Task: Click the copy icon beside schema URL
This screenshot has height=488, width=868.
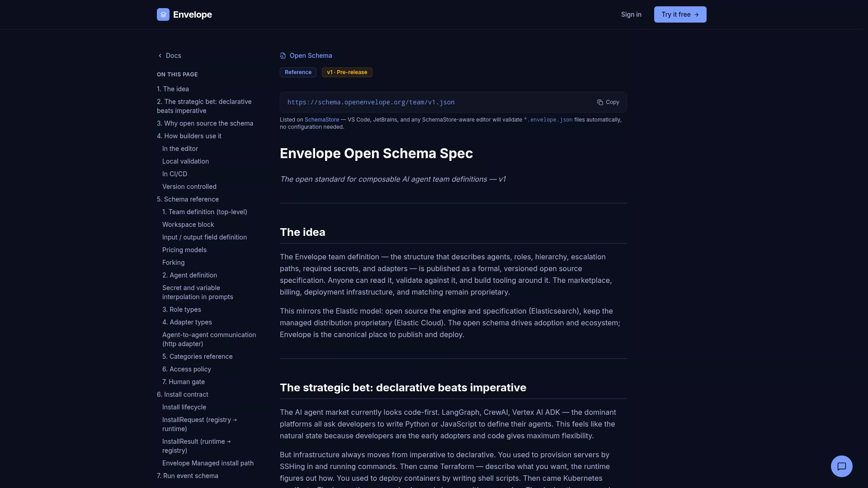Action: click(x=600, y=103)
